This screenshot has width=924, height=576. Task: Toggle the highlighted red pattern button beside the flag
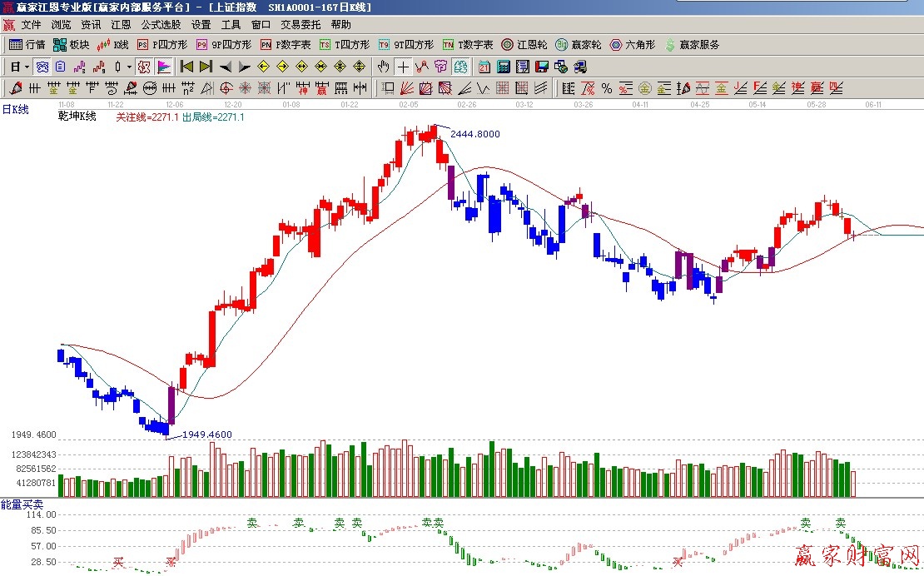click(144, 67)
